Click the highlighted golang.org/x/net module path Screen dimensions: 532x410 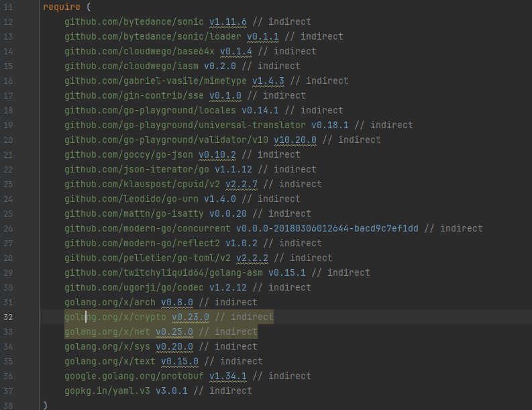(x=107, y=332)
